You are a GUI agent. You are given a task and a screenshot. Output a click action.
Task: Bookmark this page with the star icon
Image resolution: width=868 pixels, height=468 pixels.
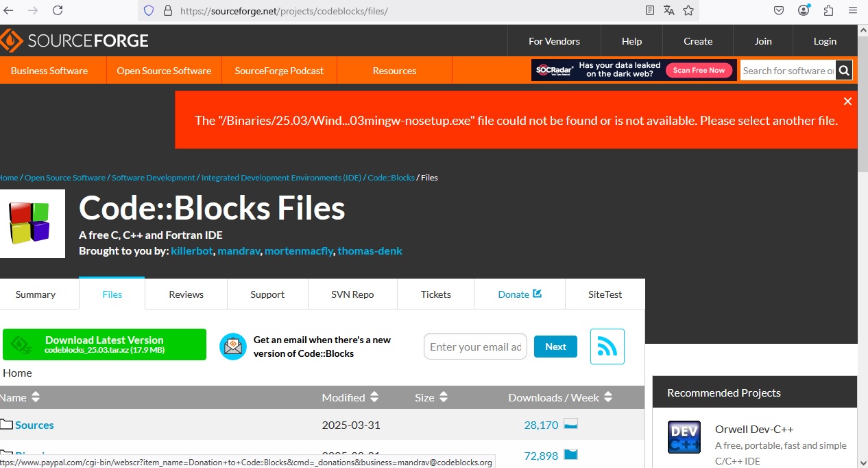(688, 11)
